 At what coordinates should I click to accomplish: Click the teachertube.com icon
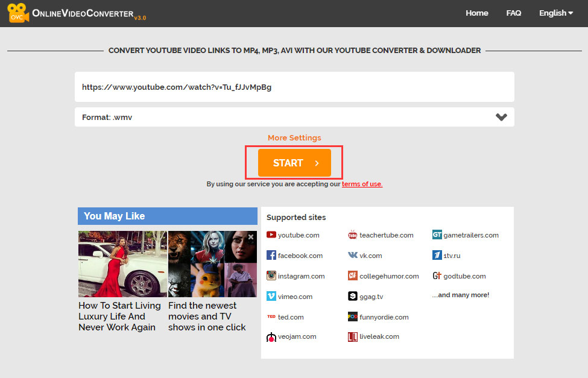(353, 235)
